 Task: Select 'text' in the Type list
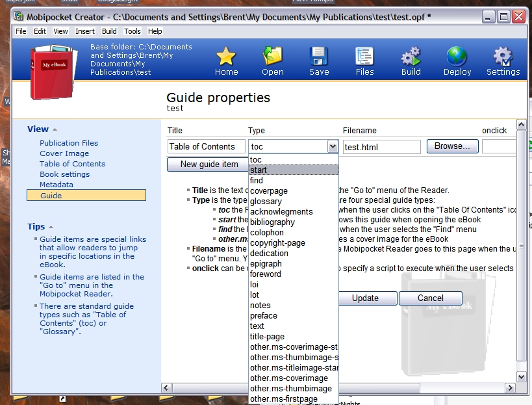(294, 326)
